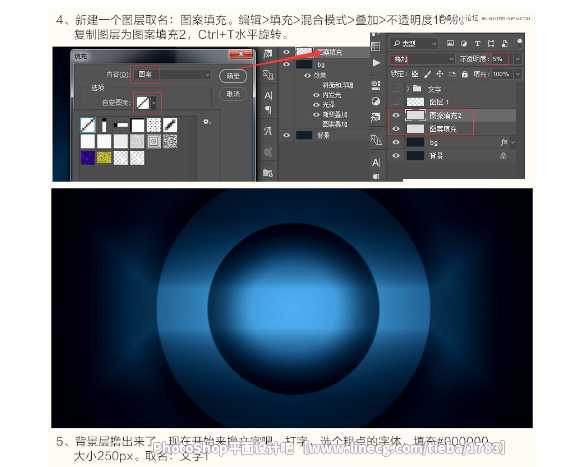
Task: Open the Glyphs panel icon
Action: [268, 131]
